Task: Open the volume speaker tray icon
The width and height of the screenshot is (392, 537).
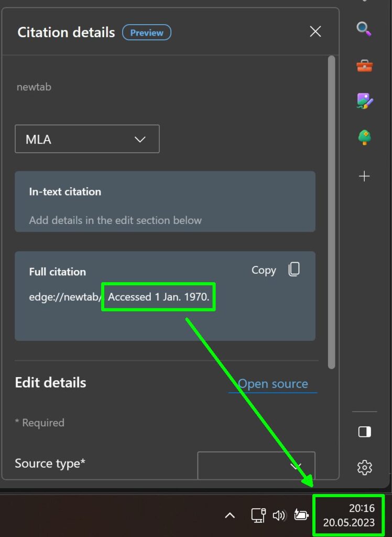Action: pyautogui.click(x=279, y=515)
